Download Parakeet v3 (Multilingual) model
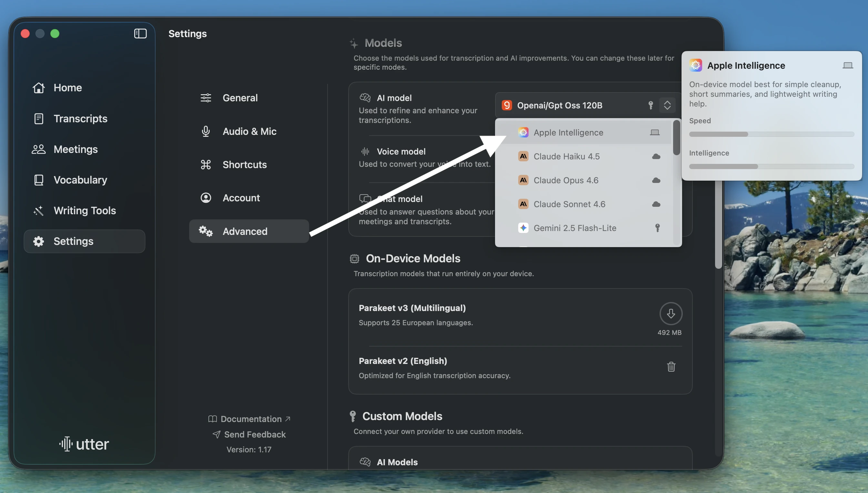 tap(671, 314)
